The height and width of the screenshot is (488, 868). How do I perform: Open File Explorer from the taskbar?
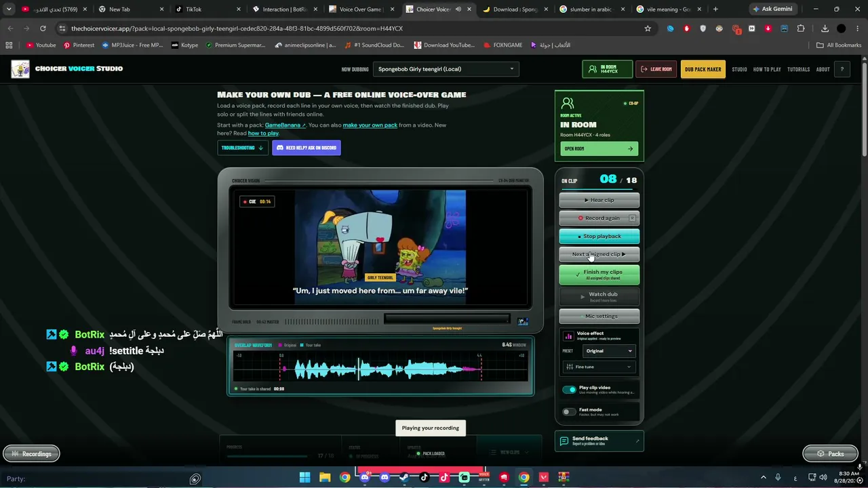pos(325,477)
